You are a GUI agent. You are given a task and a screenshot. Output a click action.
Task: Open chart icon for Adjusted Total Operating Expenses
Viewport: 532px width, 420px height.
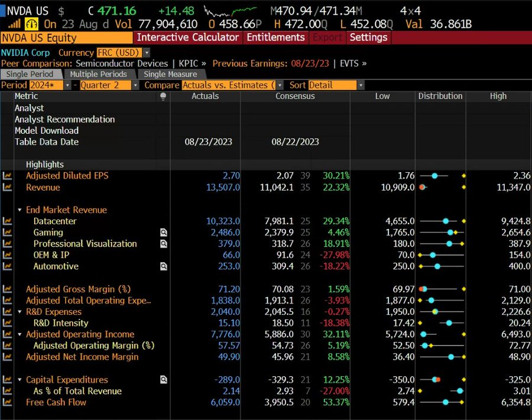[x=7, y=300]
